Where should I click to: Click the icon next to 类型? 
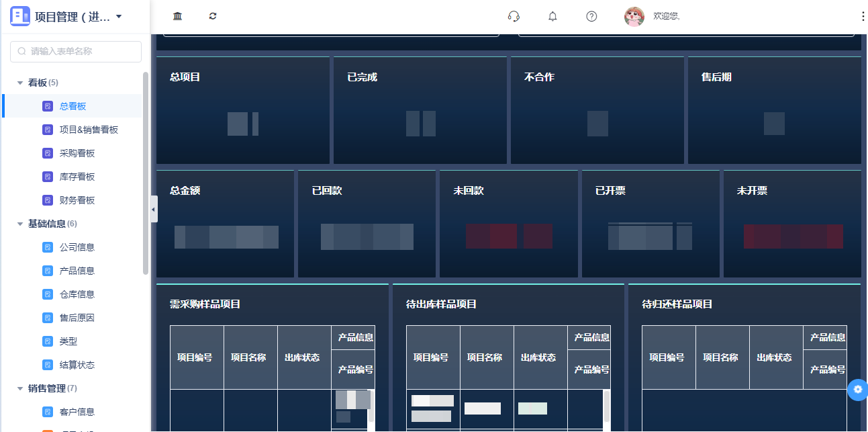click(x=48, y=341)
